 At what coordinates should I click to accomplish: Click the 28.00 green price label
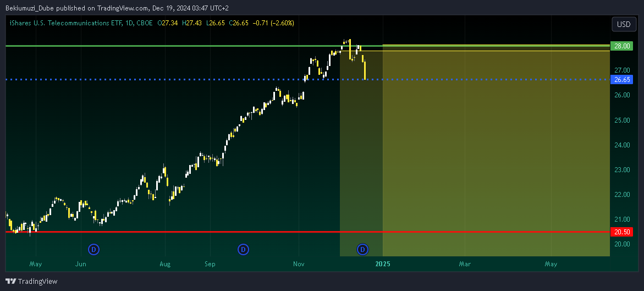[x=622, y=46]
